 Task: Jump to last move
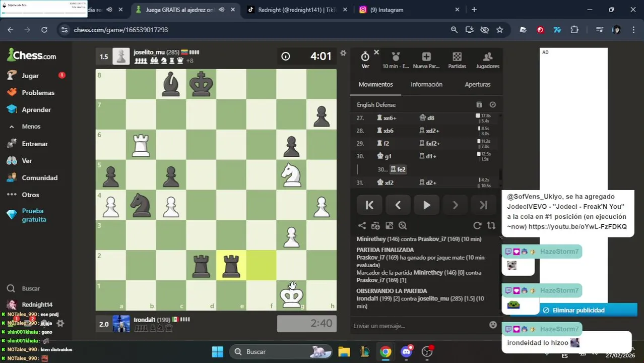(x=483, y=205)
